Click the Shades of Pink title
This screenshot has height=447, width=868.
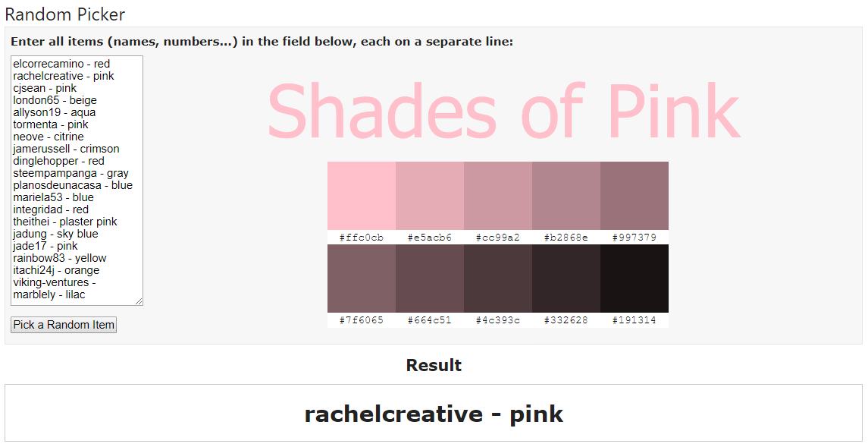[x=503, y=111]
